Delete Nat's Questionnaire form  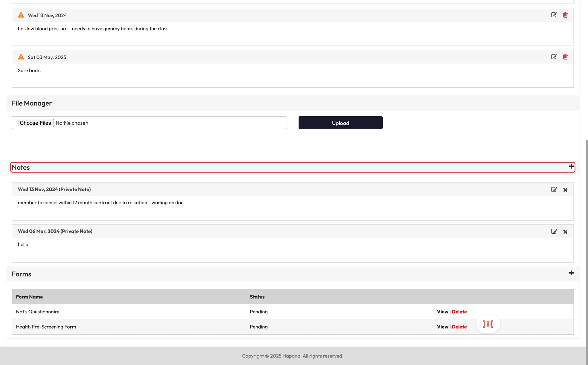pos(459,312)
